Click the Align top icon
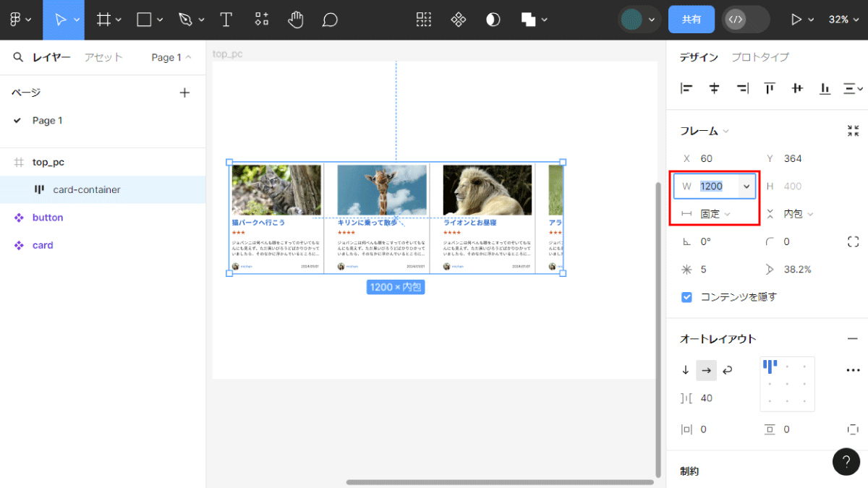This screenshot has width=868, height=488. (x=770, y=88)
